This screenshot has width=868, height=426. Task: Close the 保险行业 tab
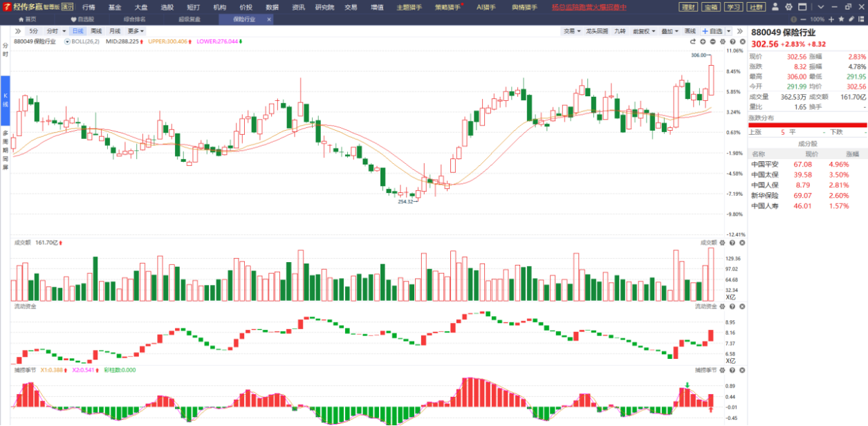[269, 19]
